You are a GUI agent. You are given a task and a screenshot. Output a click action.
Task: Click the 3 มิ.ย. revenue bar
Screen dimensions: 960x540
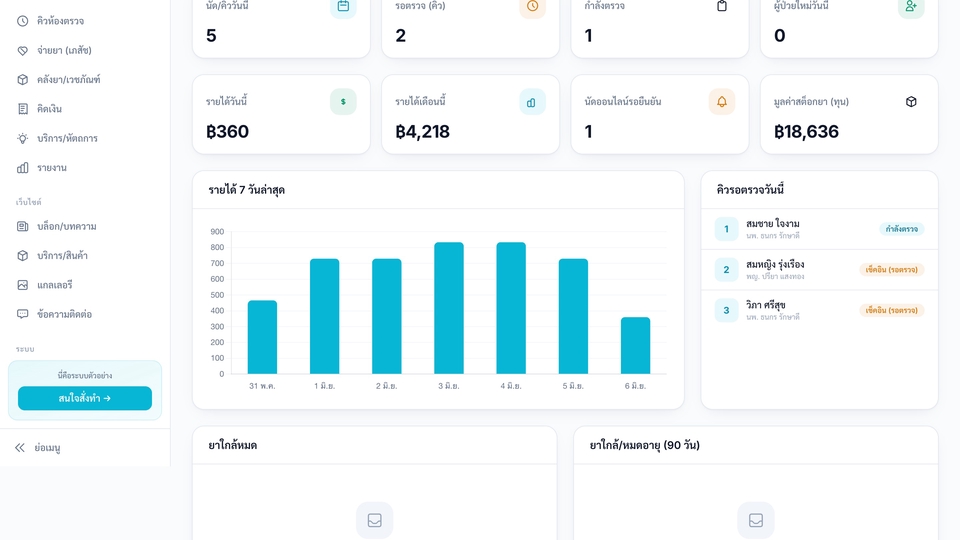[449, 308]
